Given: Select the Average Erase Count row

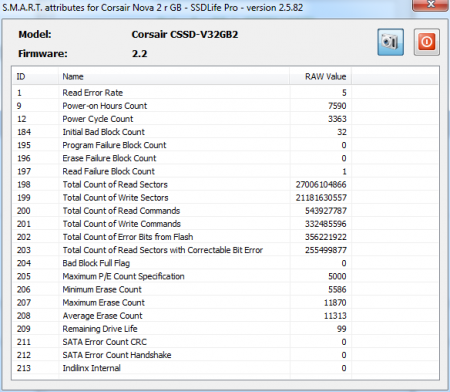Looking at the screenshot, I should tap(225, 316).
